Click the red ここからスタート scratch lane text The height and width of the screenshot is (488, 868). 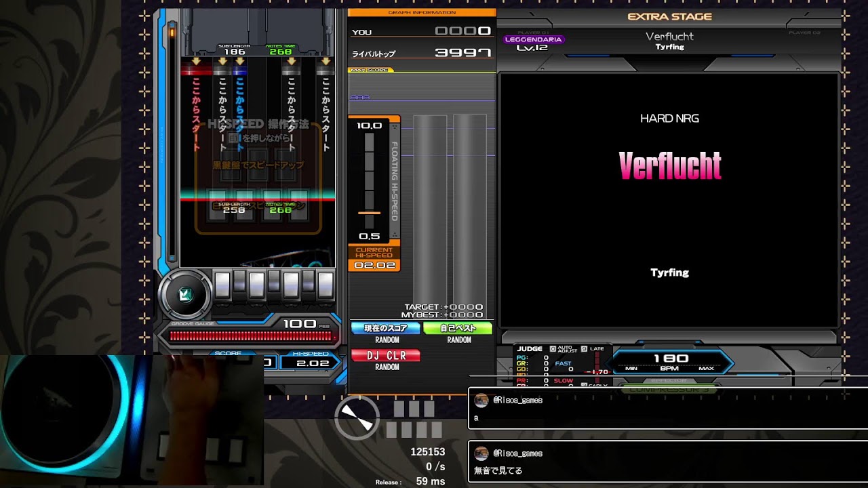[x=196, y=114]
